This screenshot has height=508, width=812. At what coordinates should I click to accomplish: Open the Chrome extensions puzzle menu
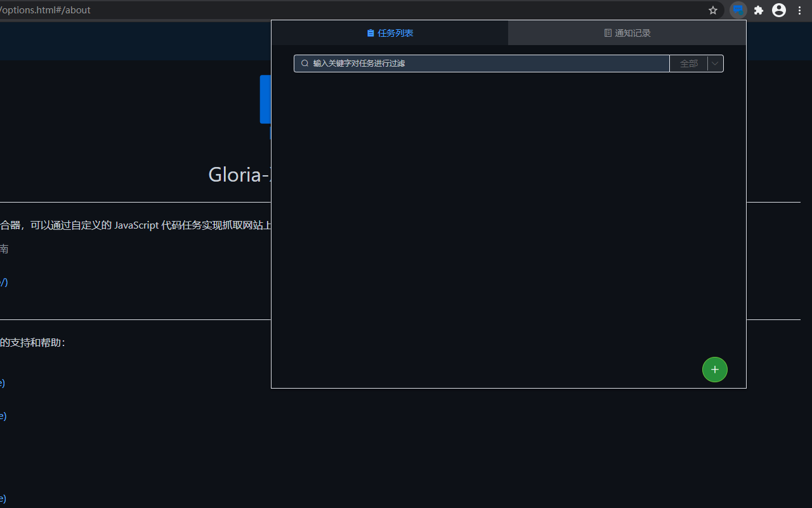pyautogui.click(x=758, y=10)
